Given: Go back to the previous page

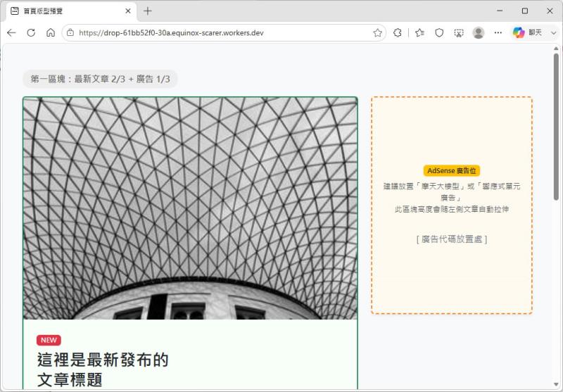Looking at the screenshot, I should [x=11, y=32].
